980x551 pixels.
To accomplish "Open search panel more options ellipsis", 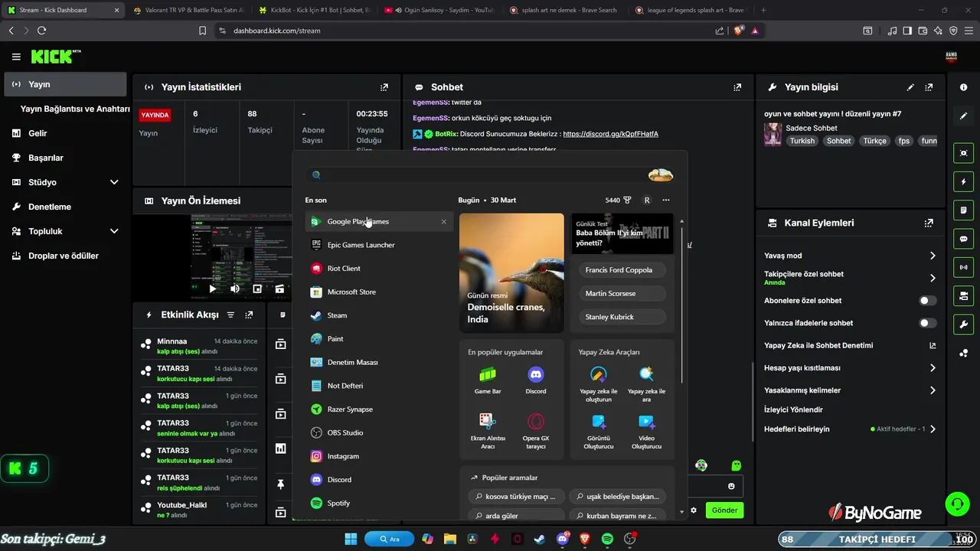I will [666, 201].
